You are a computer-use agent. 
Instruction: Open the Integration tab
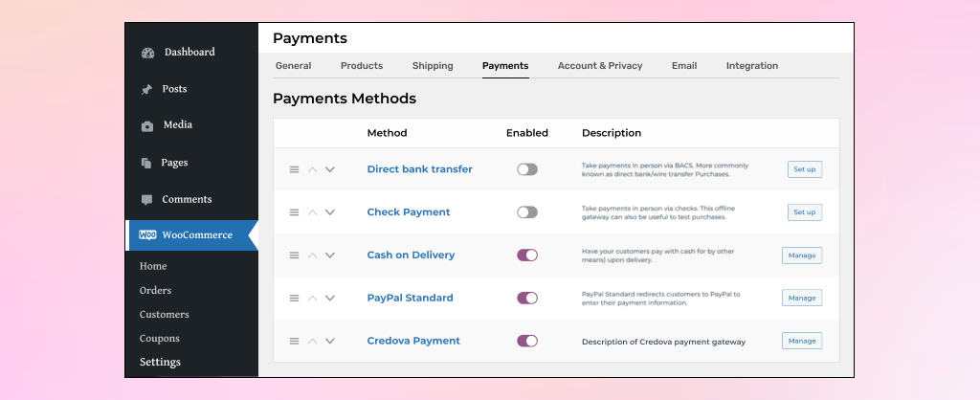752,66
